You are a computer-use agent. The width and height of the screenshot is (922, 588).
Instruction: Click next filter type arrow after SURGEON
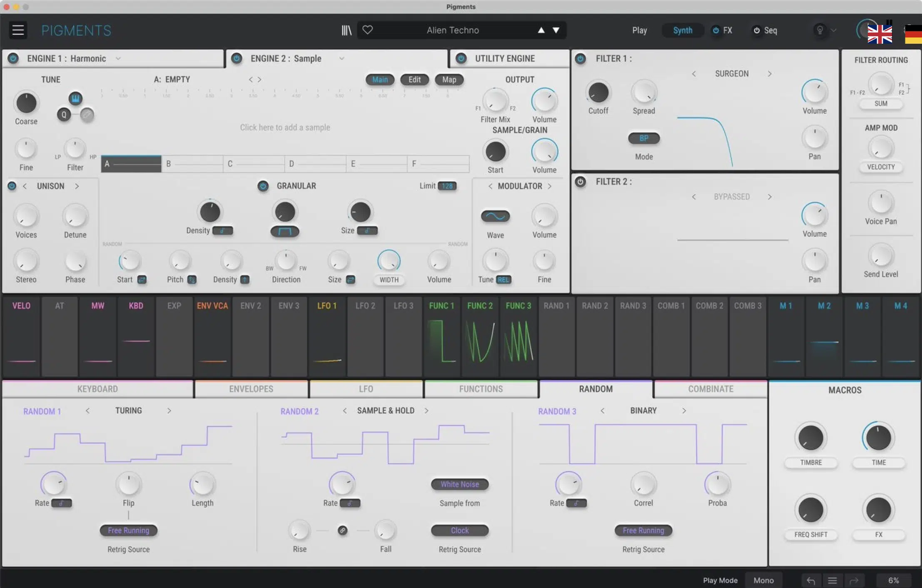click(x=770, y=74)
